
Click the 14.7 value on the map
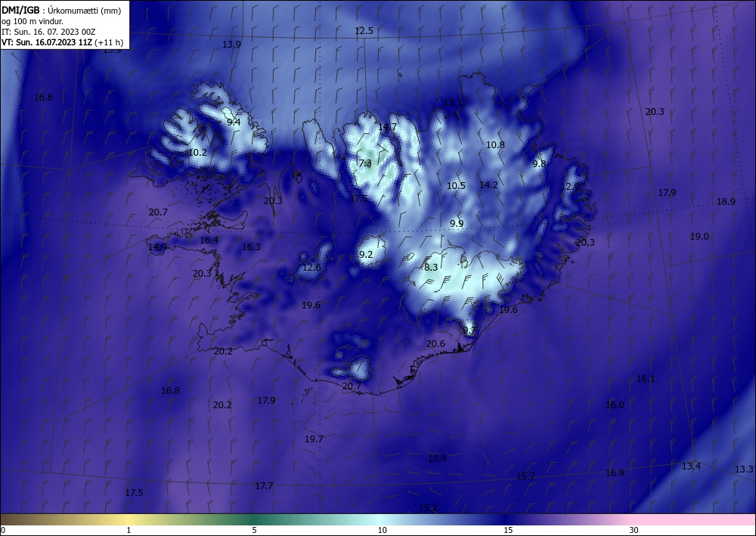point(387,127)
